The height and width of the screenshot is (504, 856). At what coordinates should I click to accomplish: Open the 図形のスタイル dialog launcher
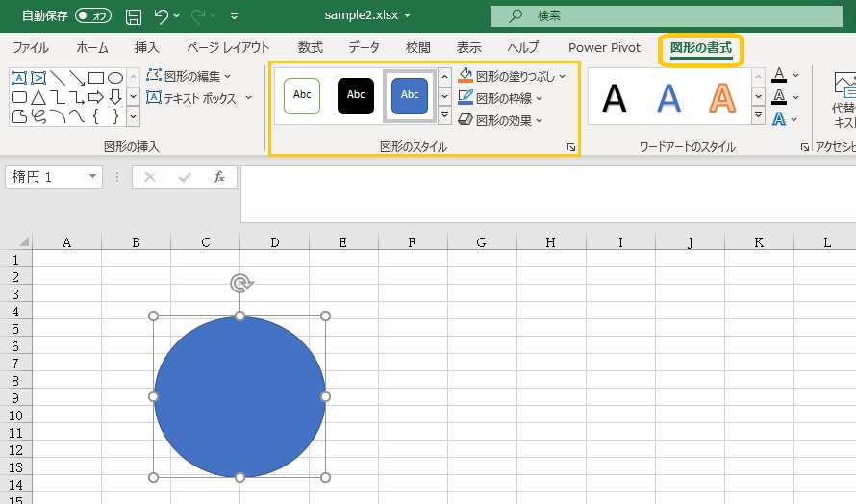[x=571, y=147]
